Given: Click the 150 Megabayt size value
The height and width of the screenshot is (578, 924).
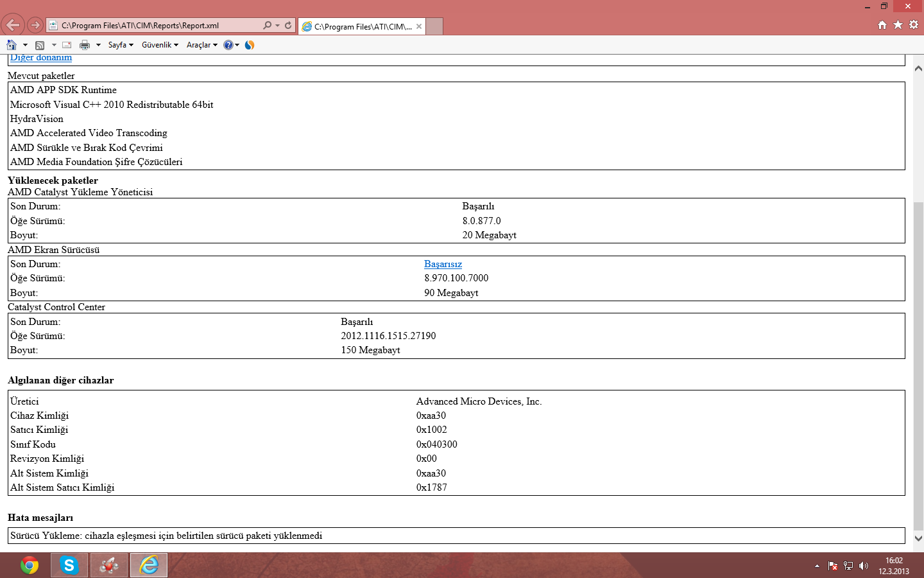Looking at the screenshot, I should [370, 350].
